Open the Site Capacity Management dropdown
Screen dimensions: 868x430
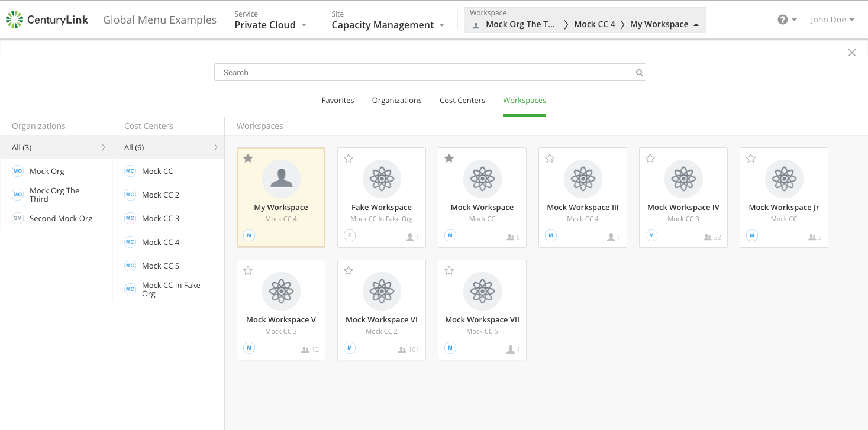point(388,20)
